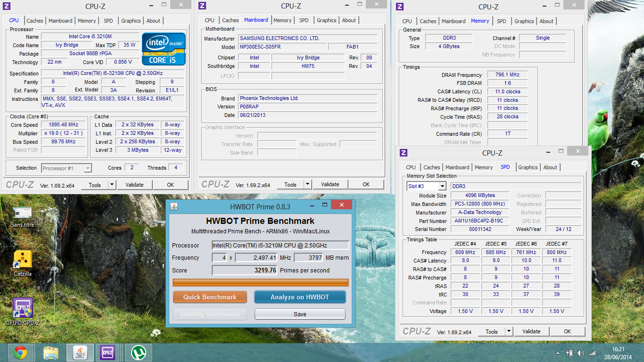
Task: Click 3797 MB mem field
Action: [309, 257]
